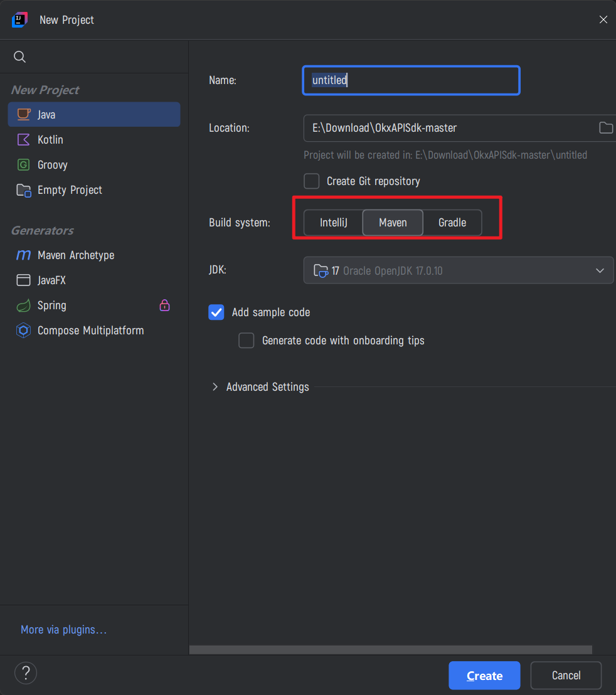This screenshot has width=616, height=695.
Task: Open More via plugins link
Action: pos(64,630)
